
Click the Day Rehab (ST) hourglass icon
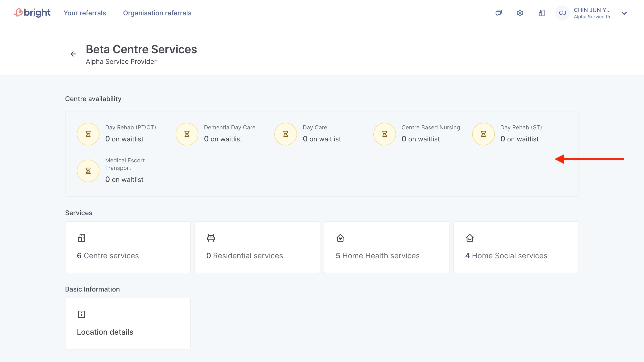[x=483, y=134]
